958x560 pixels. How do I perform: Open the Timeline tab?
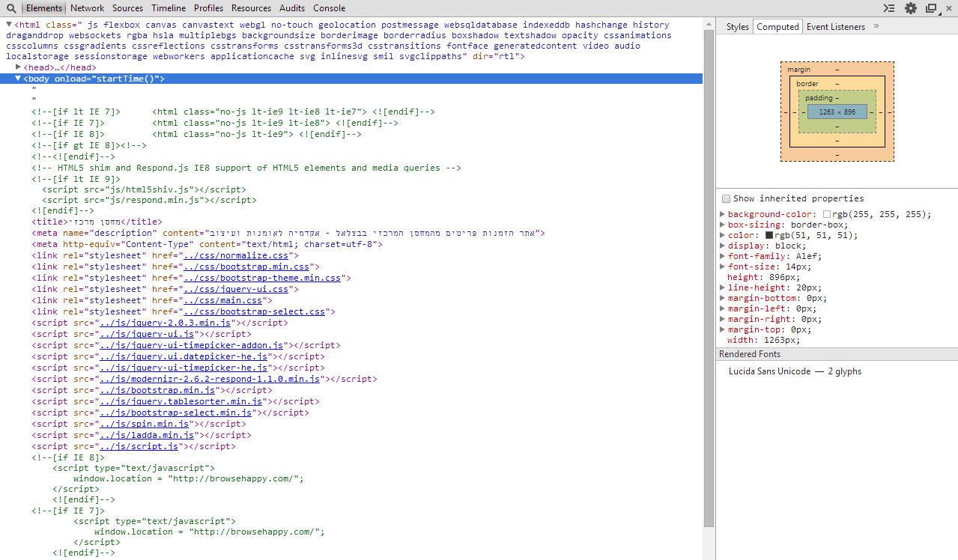click(x=169, y=8)
